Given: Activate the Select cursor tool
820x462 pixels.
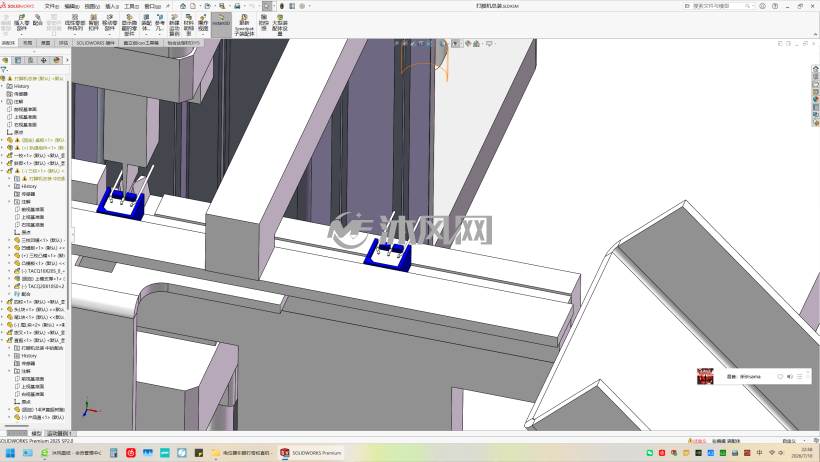Looking at the screenshot, I should pos(267,6).
